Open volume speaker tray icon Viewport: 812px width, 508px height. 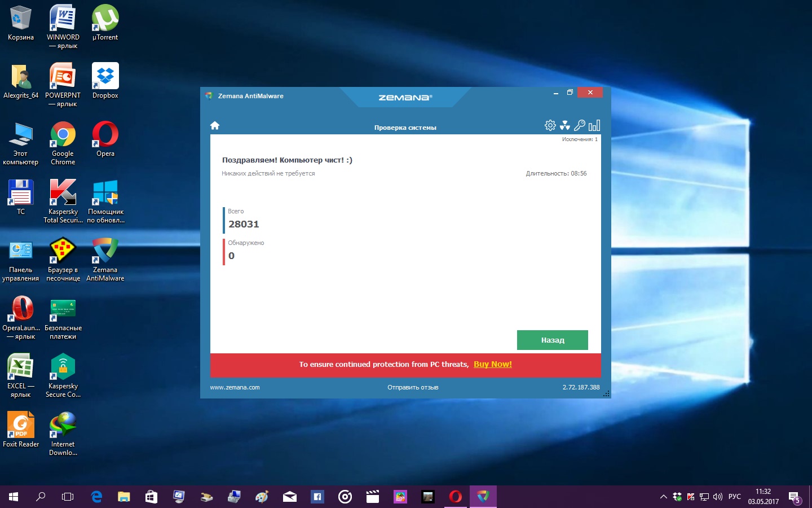click(718, 497)
